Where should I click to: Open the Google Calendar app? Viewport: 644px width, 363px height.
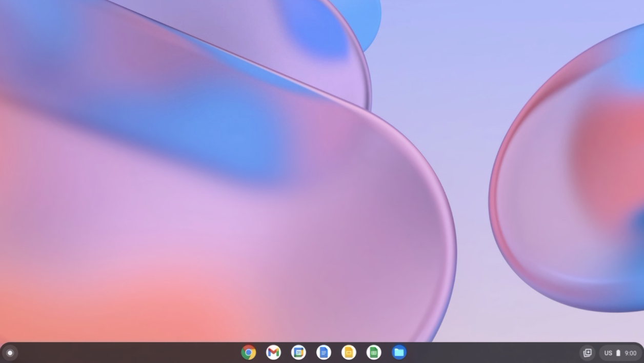298,353
